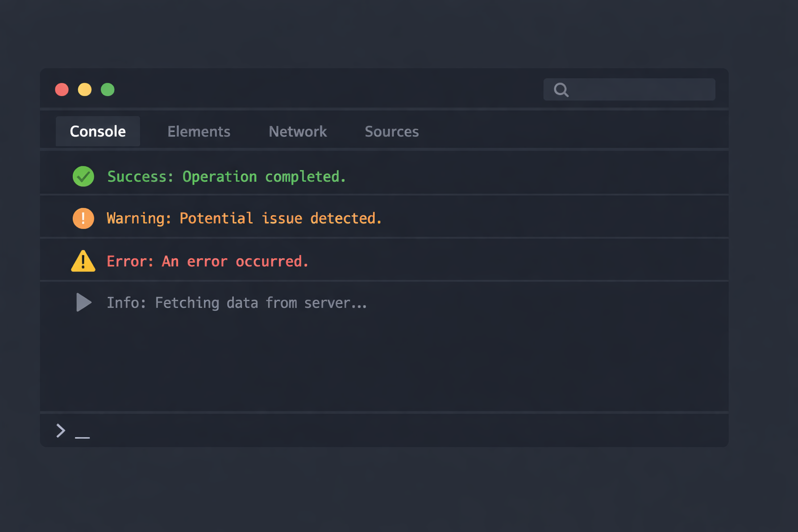Click the green success checkmark icon
This screenshot has width=798, height=532.
83,177
